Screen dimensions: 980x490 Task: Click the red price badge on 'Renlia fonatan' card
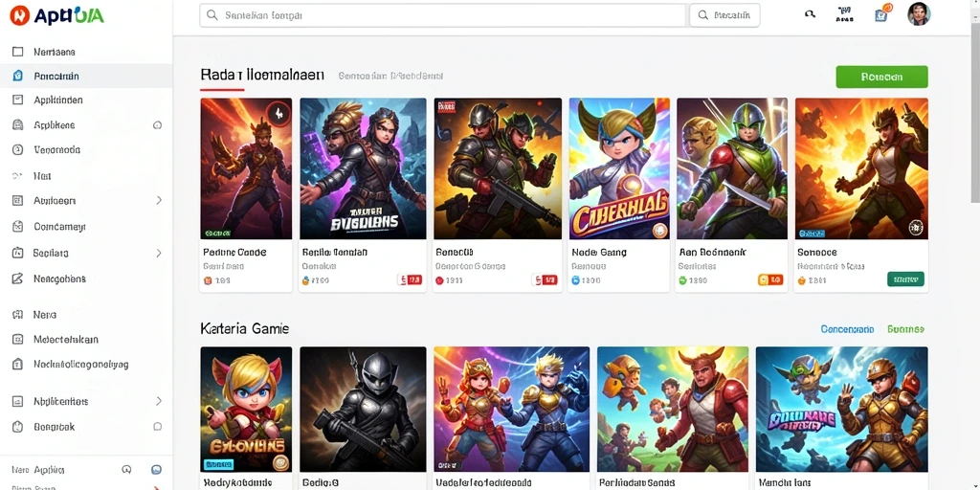coord(410,280)
